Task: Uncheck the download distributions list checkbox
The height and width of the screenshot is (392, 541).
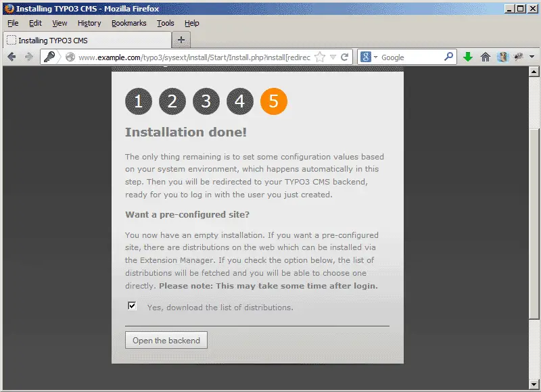Action: (132, 305)
